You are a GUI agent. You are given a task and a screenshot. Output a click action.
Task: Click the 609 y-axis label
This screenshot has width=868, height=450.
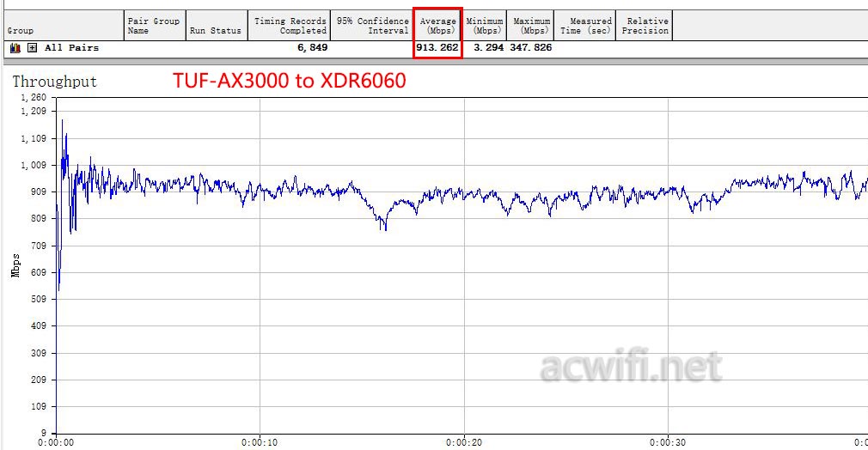pos(38,272)
